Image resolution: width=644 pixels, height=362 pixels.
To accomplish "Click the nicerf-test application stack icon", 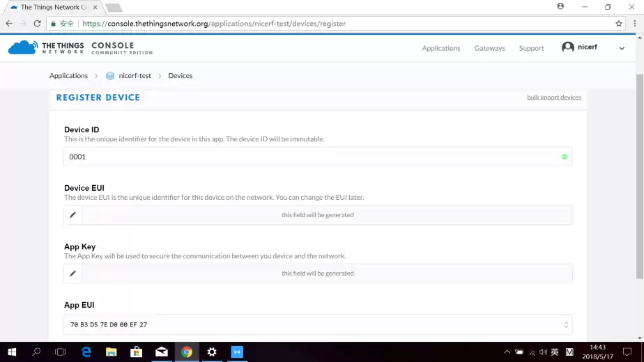I will 110,76.
